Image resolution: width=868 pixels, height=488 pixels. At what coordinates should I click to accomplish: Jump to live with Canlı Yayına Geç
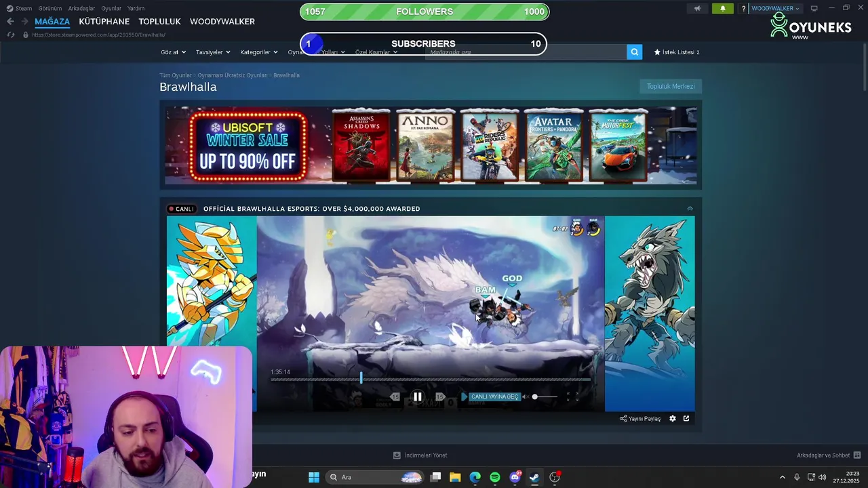click(490, 396)
